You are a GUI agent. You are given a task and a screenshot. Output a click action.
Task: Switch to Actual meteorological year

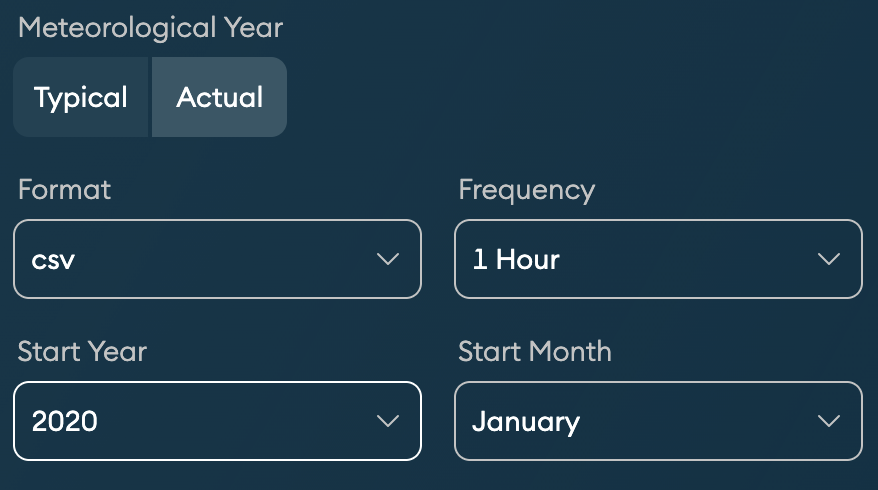(x=219, y=98)
